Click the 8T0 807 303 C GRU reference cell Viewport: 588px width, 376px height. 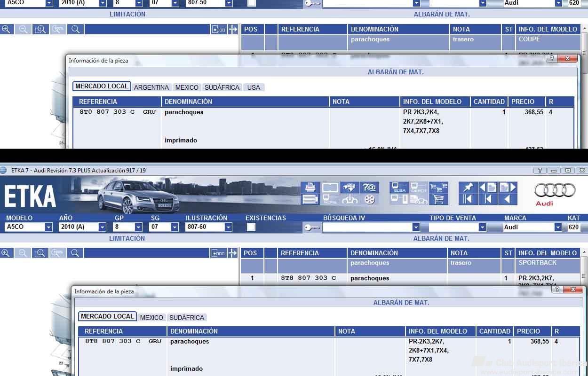pyautogui.click(x=117, y=112)
